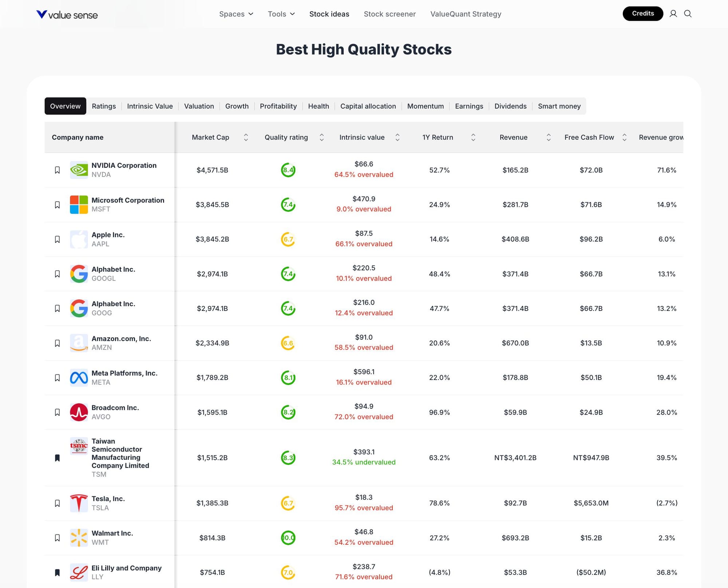
Task: Click NVIDIA's 8.4 quality rating circle
Action: pyautogui.click(x=288, y=170)
